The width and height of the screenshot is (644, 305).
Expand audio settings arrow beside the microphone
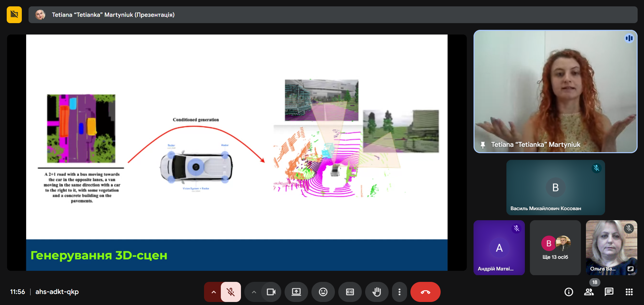213,292
